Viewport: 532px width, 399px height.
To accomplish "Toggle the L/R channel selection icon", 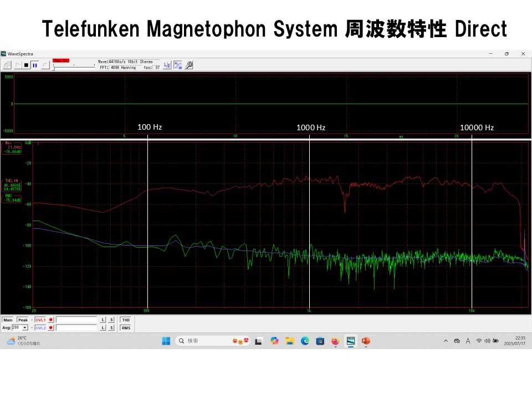I will (x=167, y=65).
